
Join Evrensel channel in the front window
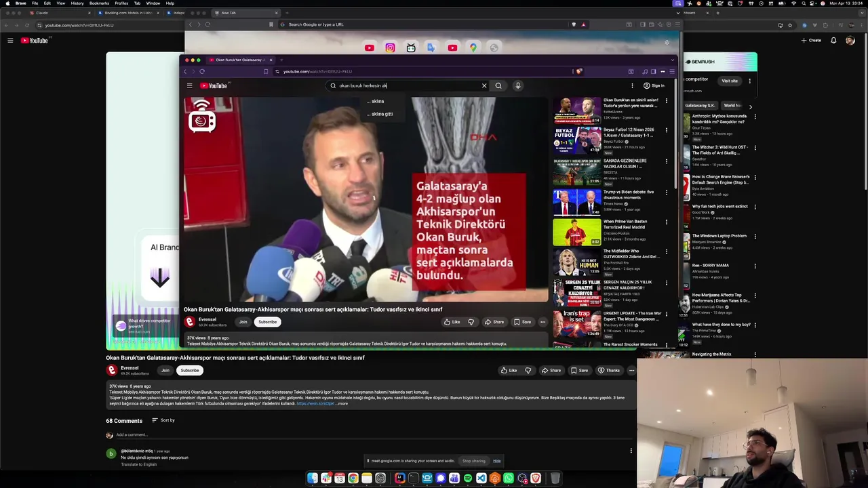[243, 322]
